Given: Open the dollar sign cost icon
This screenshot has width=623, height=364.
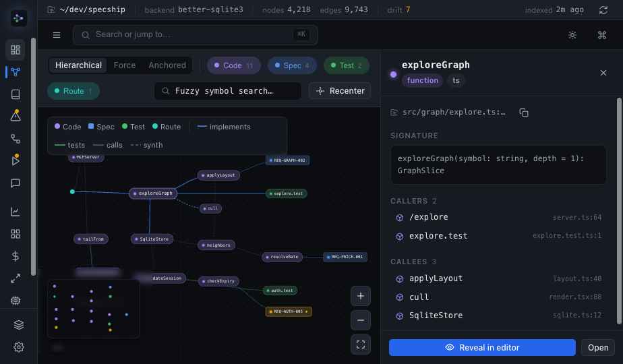Looking at the screenshot, I should point(16,256).
